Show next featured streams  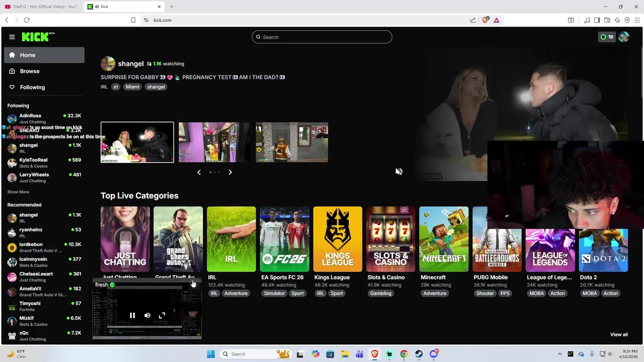230,172
